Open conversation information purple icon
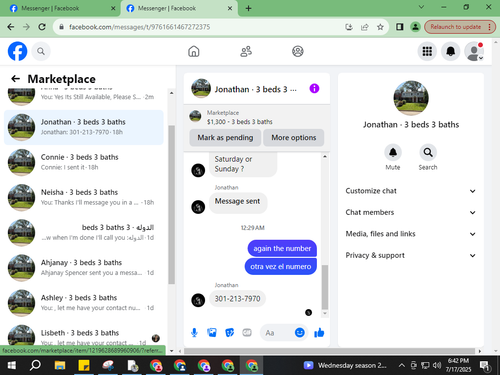Image resolution: width=500 pixels, height=375 pixels. [x=314, y=88]
